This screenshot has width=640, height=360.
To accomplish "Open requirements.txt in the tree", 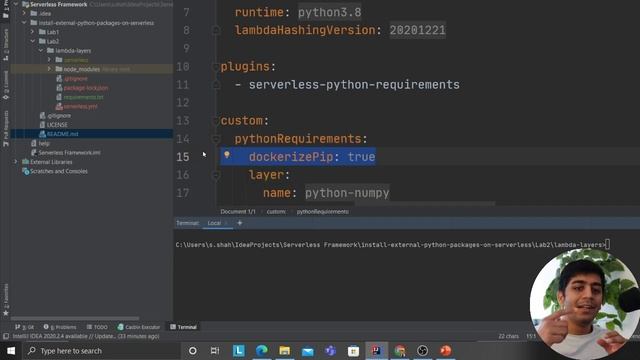I will 83,97.
